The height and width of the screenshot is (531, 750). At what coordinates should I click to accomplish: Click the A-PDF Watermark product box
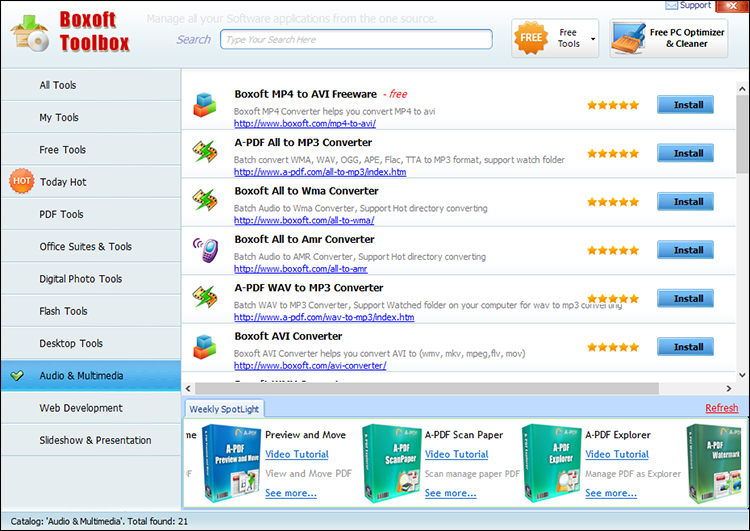point(715,463)
